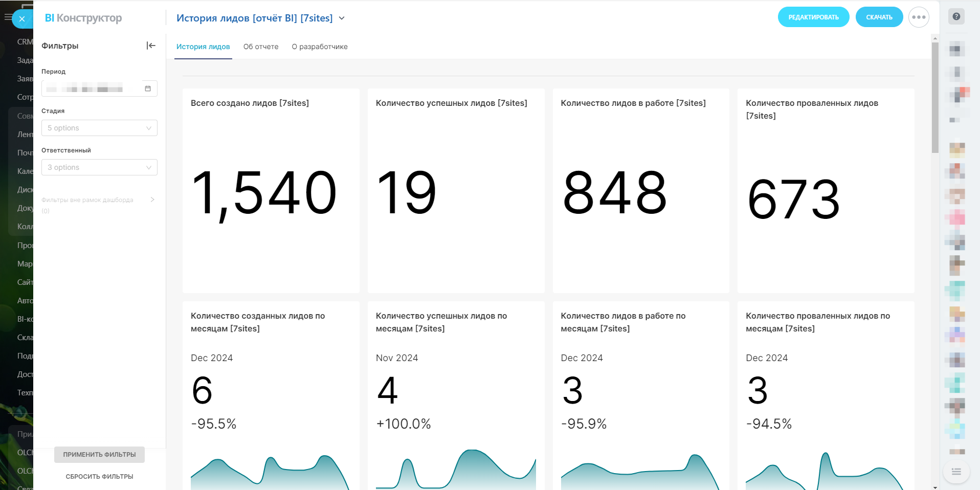Screen dimensions: 980x490
Task: Click the help question mark icon
Action: click(x=956, y=16)
